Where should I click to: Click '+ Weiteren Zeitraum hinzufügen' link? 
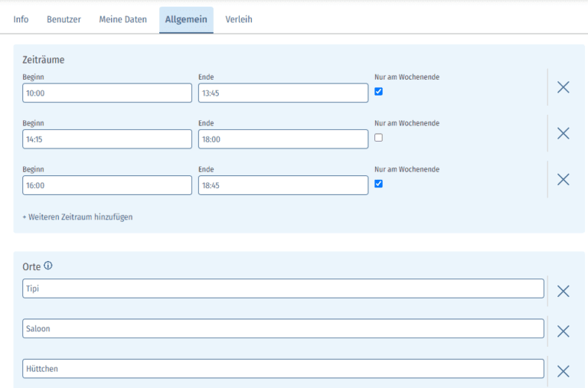click(77, 217)
